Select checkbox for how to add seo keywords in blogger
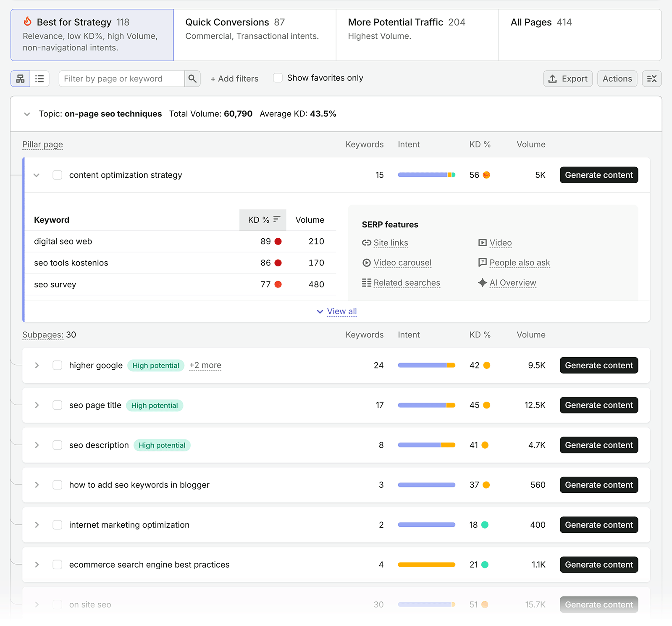Image resolution: width=672 pixels, height=626 pixels. (x=58, y=485)
